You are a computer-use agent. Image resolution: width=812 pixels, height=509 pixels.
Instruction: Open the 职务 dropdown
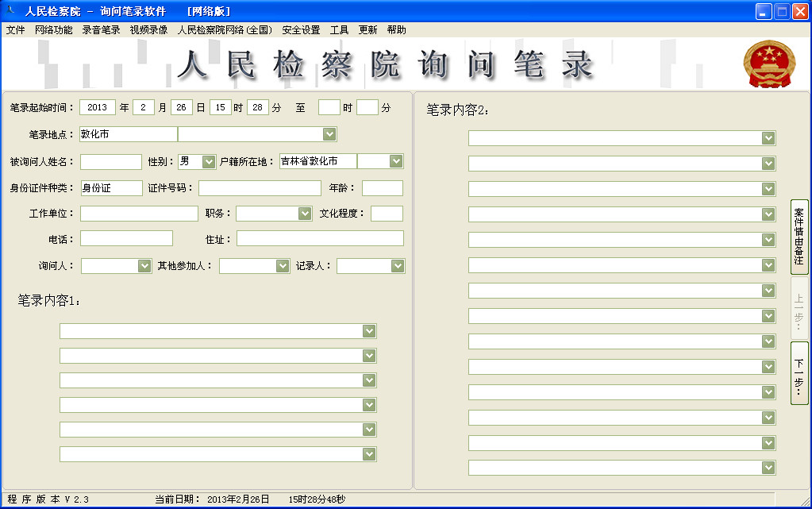305,213
